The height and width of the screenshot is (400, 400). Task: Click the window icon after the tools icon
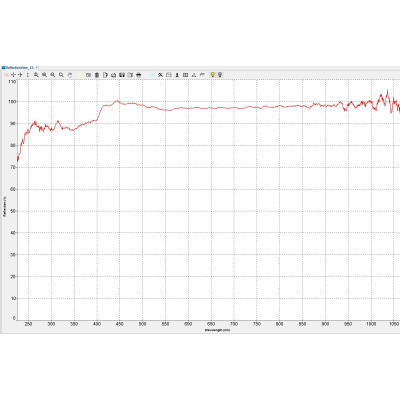pyautogui.click(x=169, y=75)
